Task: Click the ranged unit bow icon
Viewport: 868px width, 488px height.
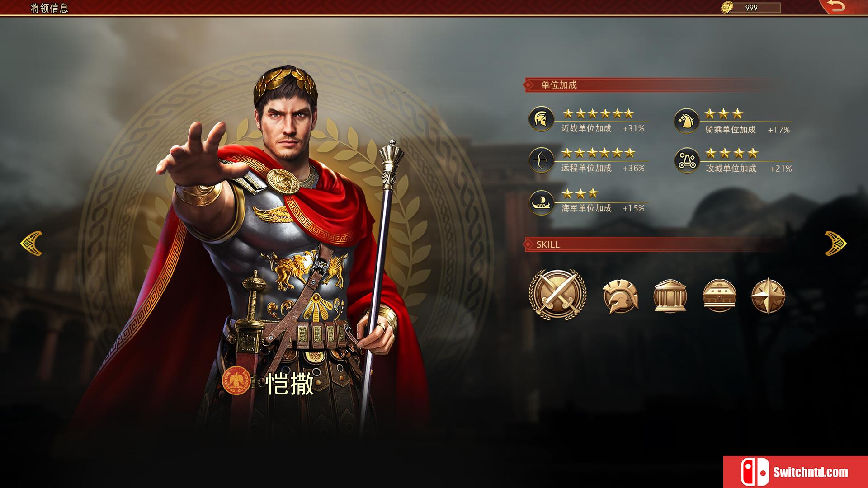Action: 541,160
